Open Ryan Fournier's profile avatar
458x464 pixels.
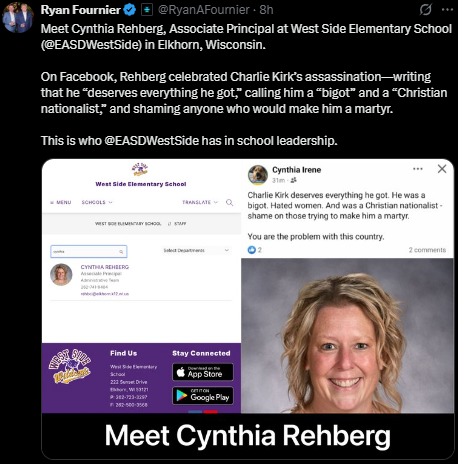click(x=18, y=17)
